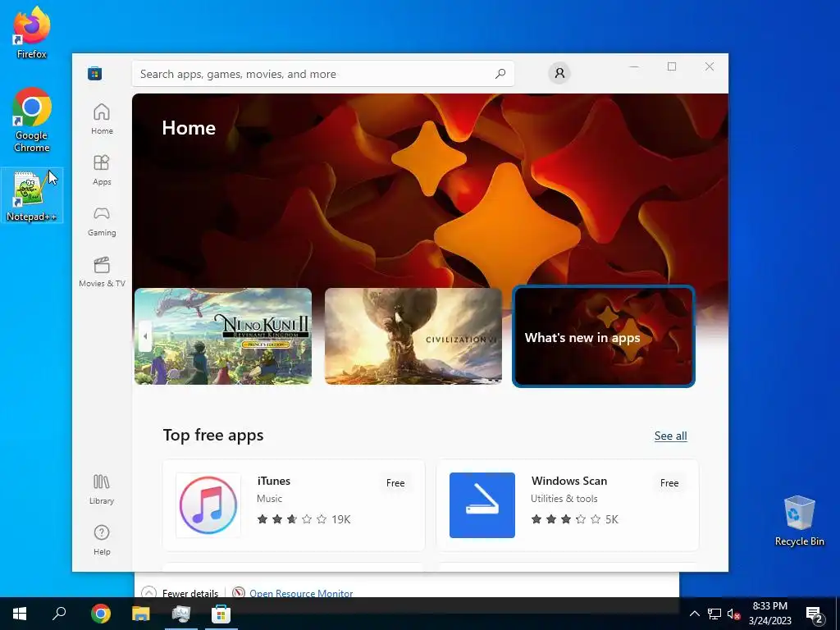The height and width of the screenshot is (630, 840).
Task: Click the Microsoft Store logo icon
Action: point(95,73)
